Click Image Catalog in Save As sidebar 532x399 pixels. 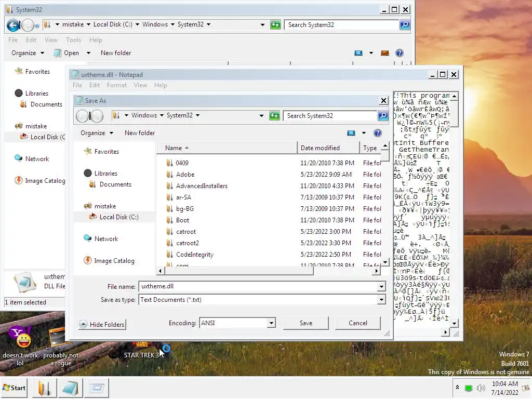coord(114,261)
